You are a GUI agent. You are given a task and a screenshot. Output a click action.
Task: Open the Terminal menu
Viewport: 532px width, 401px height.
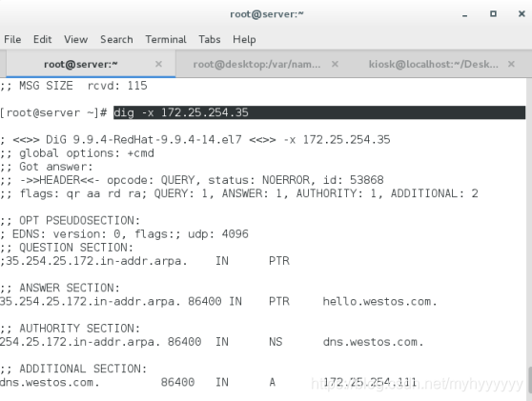(166, 39)
